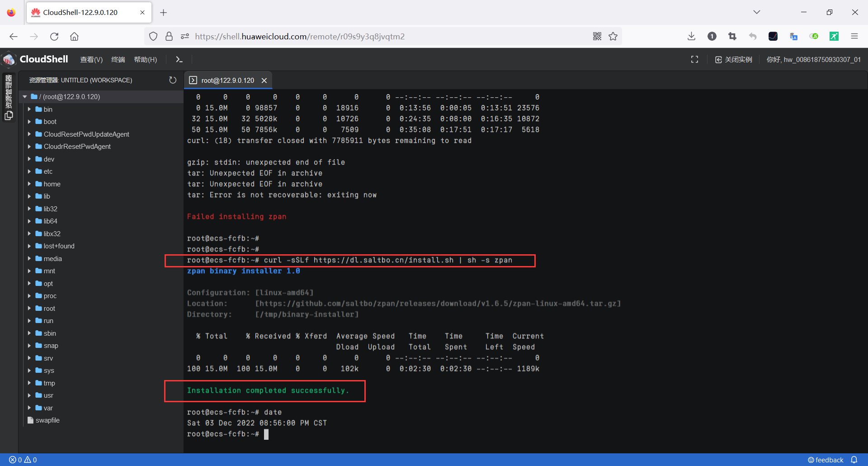Click the 'Installation completed successfully.' message
The height and width of the screenshot is (466, 868).
[x=268, y=390]
